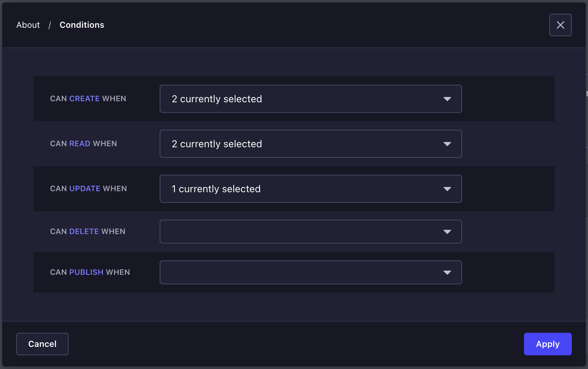
Task: Click the '1 currently selected' text under CAN UPDATE
Action: coord(216,189)
